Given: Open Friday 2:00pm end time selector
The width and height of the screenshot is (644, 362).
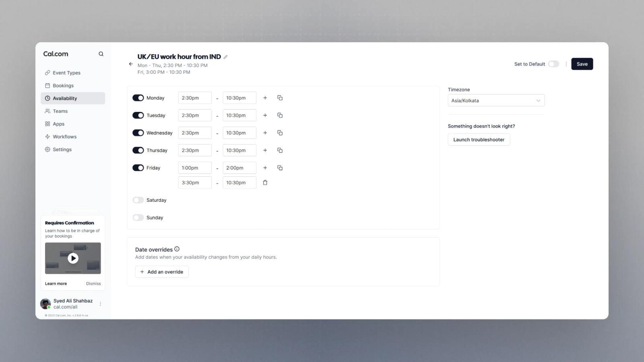Looking at the screenshot, I should click(x=239, y=168).
